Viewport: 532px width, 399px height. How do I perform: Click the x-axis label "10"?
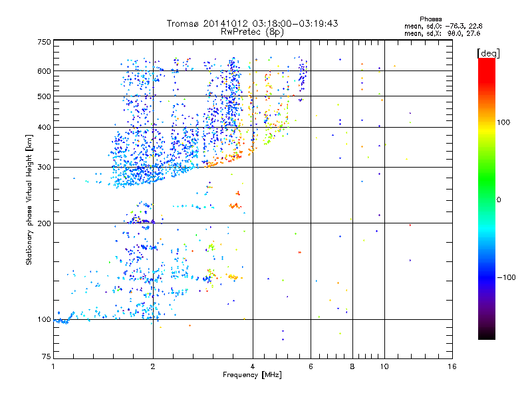pyautogui.click(x=384, y=366)
